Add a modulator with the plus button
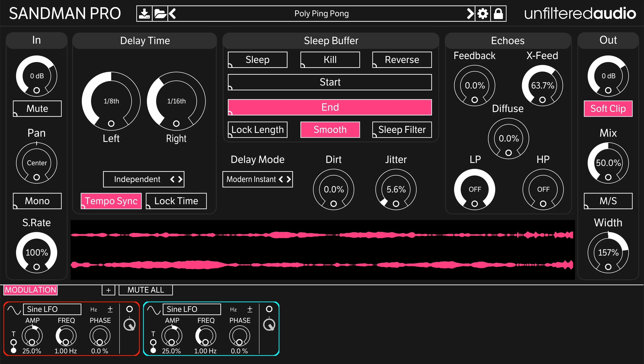The width and height of the screenshot is (644, 364). [x=108, y=290]
